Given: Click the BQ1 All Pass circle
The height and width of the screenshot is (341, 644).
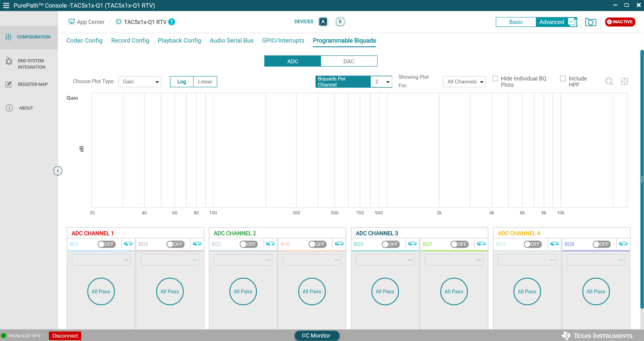Looking at the screenshot, I should pyautogui.click(x=101, y=292).
